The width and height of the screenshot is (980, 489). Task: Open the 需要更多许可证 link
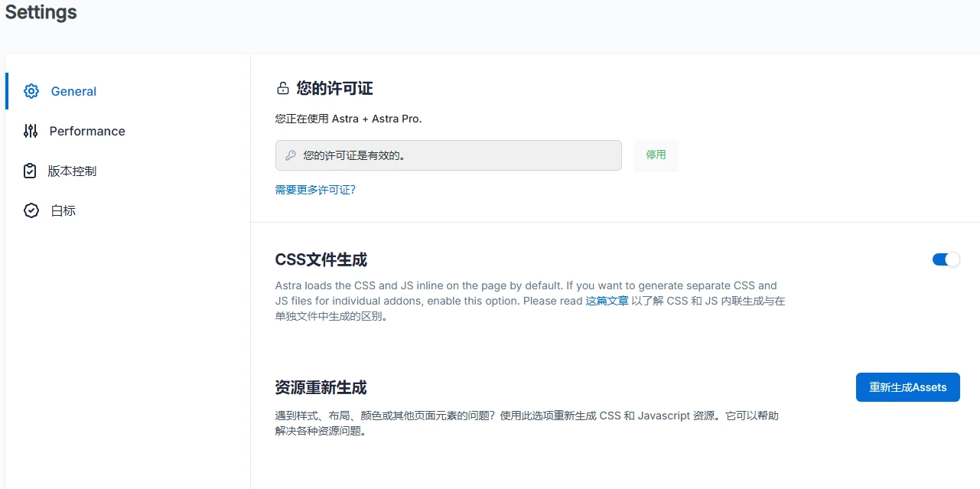pyautogui.click(x=314, y=189)
